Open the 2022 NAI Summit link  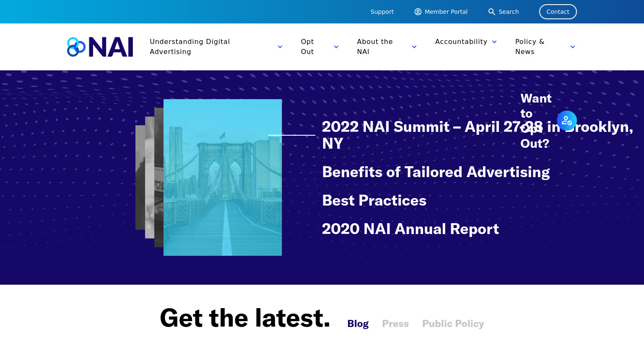point(478,135)
